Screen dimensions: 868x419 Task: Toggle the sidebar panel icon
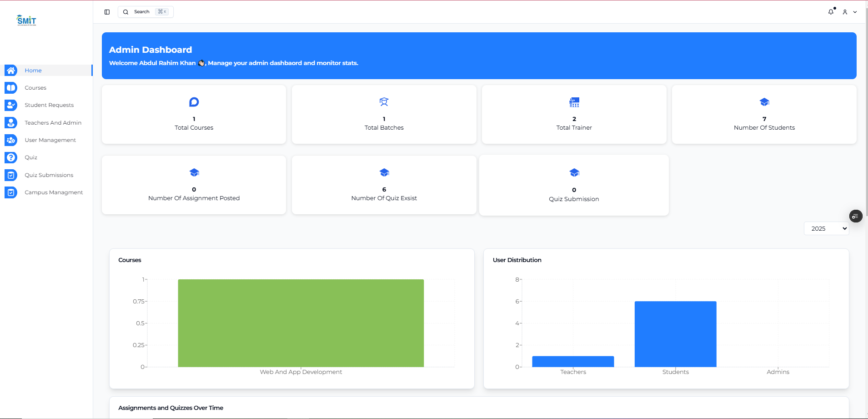pyautogui.click(x=107, y=12)
